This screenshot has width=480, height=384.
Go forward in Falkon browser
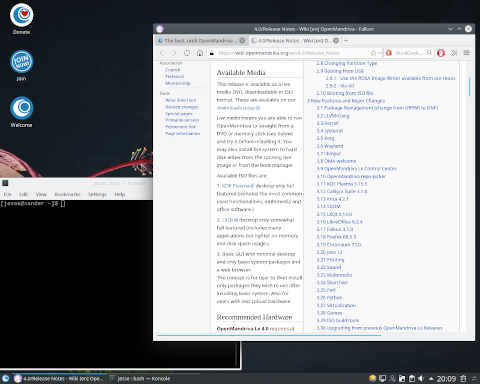point(174,53)
